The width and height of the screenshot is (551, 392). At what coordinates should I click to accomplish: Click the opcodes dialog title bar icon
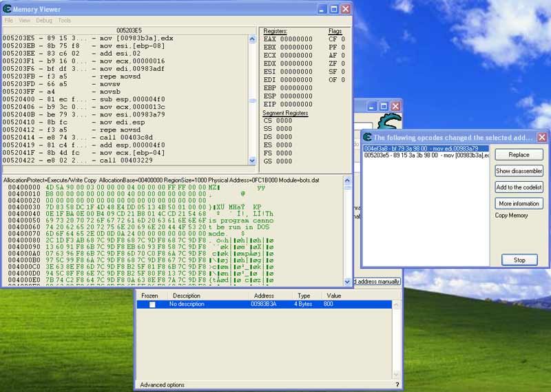pyautogui.click(x=368, y=137)
